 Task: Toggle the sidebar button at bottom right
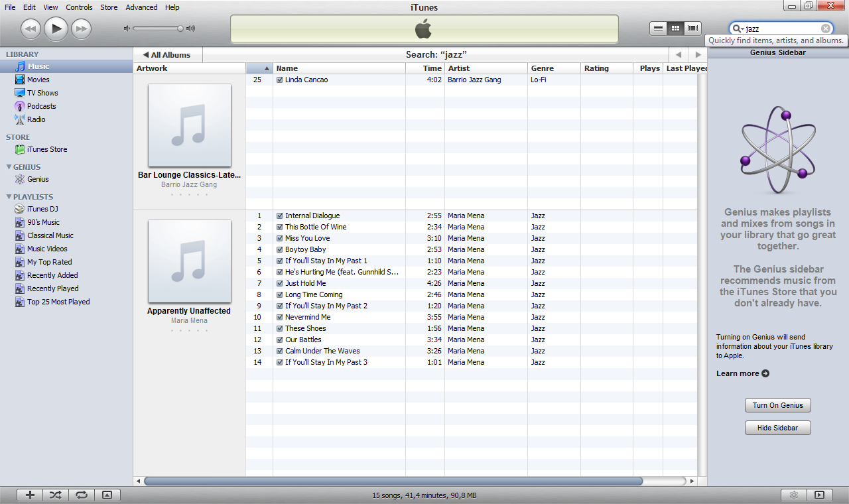tap(820, 495)
